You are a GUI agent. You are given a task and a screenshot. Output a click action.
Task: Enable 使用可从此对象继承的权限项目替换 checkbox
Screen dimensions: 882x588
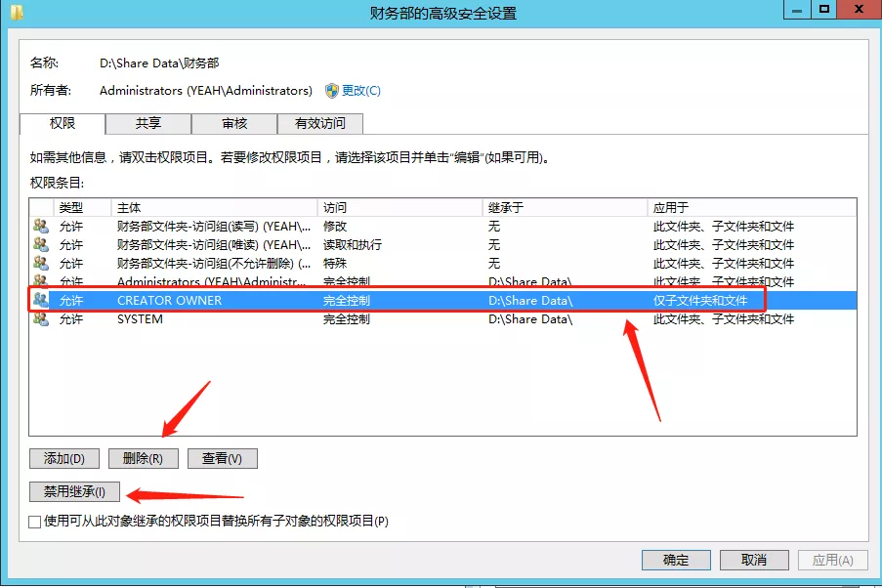(x=35, y=522)
